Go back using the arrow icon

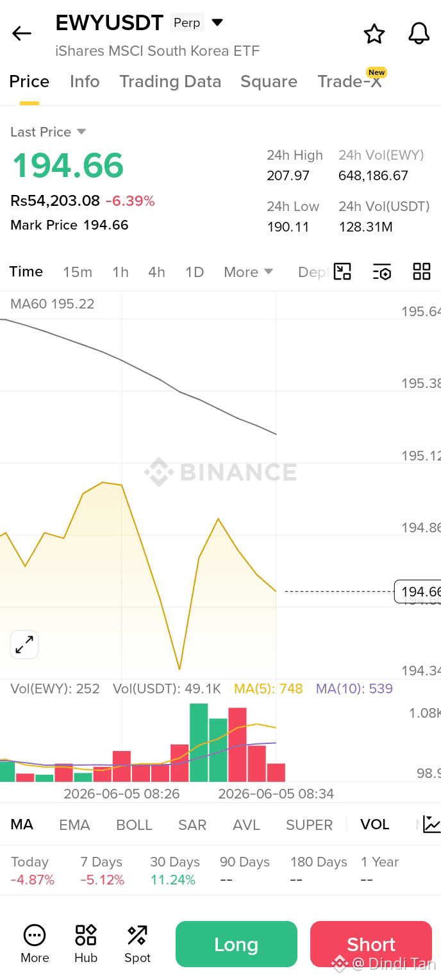tap(22, 34)
